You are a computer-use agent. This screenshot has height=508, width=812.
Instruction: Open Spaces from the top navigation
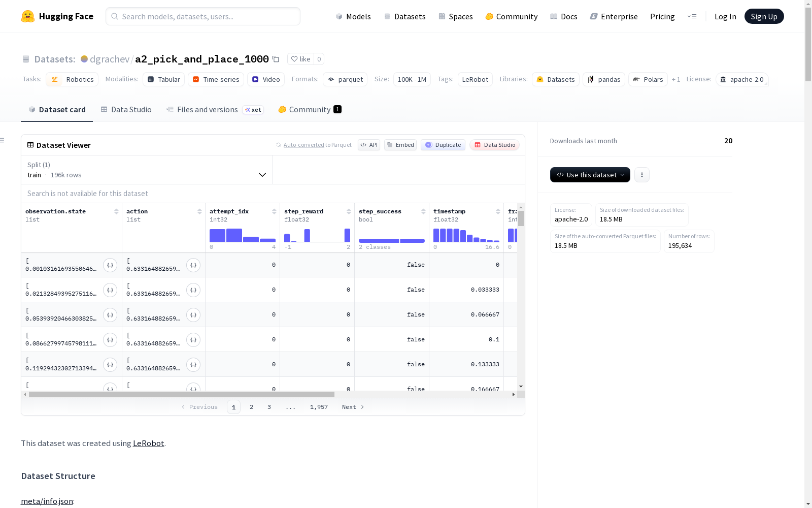(x=456, y=16)
